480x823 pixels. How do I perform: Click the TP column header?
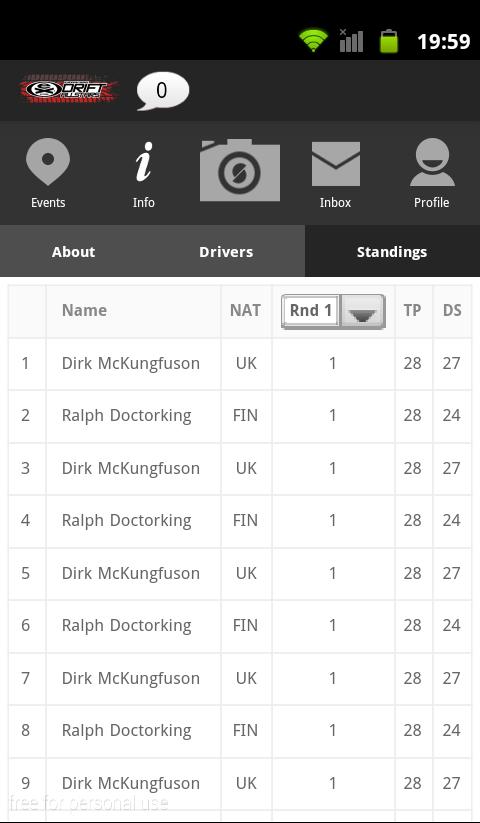pos(412,310)
